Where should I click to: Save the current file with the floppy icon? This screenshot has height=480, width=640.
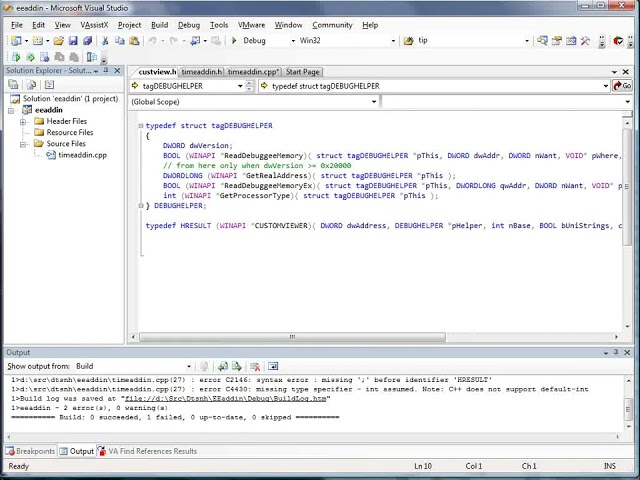73,41
